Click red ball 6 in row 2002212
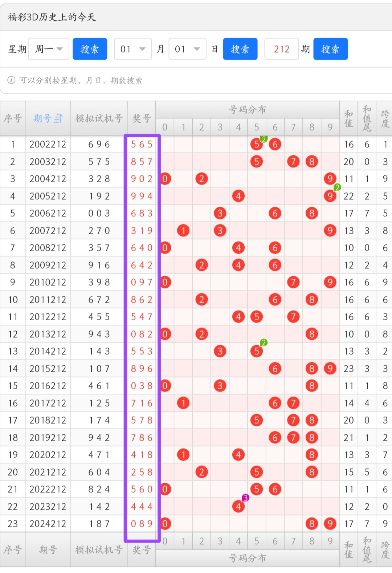392x573 pixels. (275, 145)
